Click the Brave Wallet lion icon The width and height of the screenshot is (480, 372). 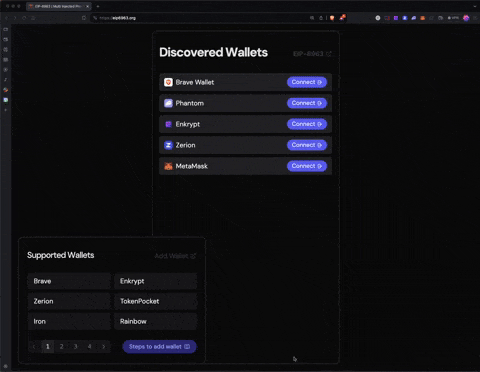tap(168, 82)
